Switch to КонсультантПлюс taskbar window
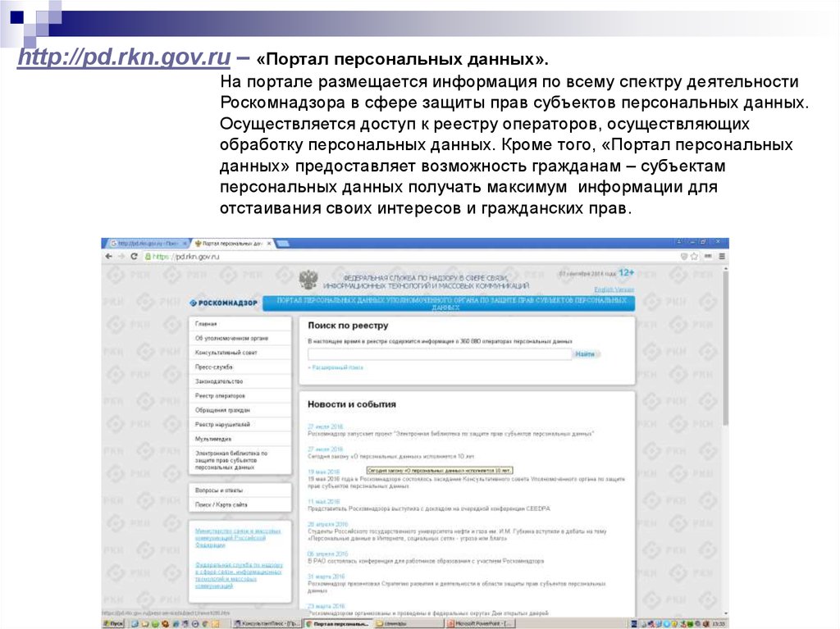This screenshot has height=629, width=840. pyautogui.click(x=267, y=623)
